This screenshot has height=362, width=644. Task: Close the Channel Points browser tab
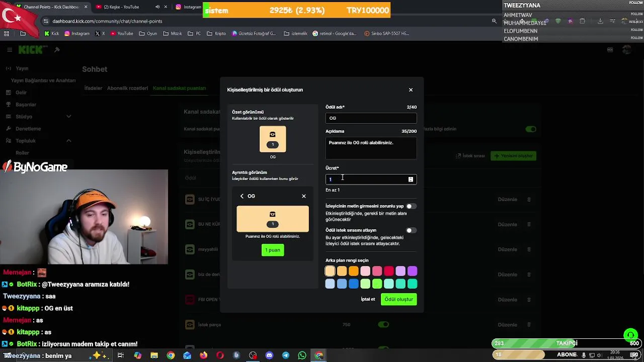[x=86, y=7]
